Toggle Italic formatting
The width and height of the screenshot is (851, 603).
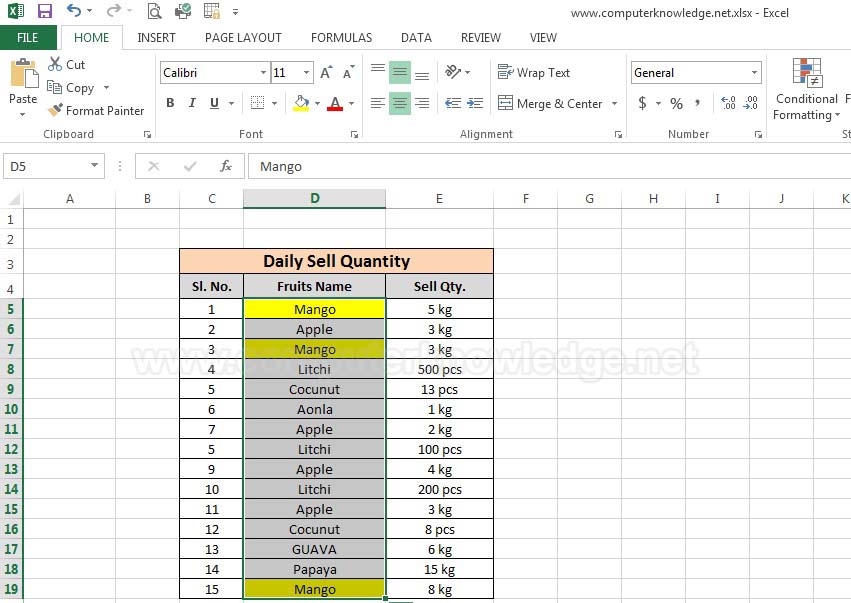tap(192, 103)
